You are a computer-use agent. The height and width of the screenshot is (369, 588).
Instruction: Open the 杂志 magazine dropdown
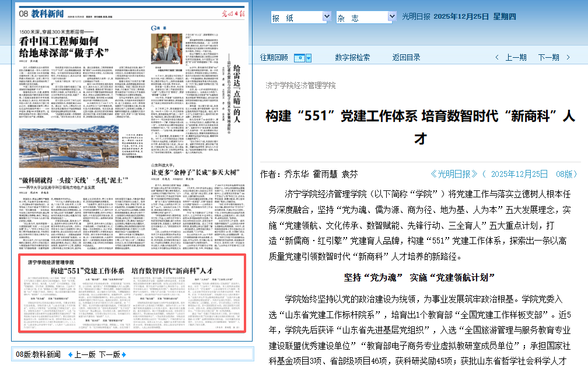click(366, 18)
